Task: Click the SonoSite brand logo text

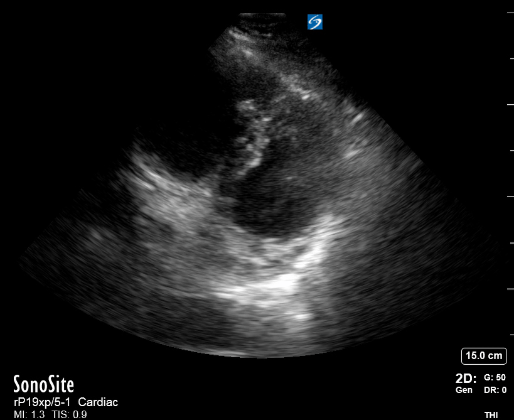Action: 43,384
